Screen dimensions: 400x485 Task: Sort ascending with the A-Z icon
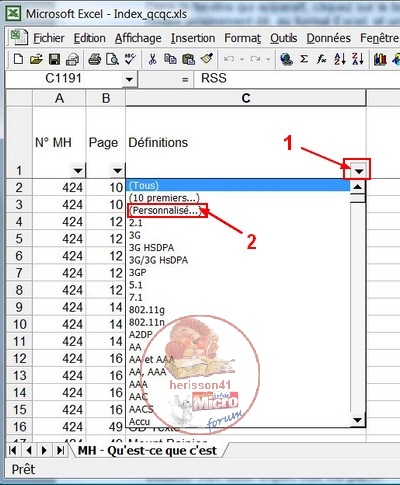[x=340, y=59]
